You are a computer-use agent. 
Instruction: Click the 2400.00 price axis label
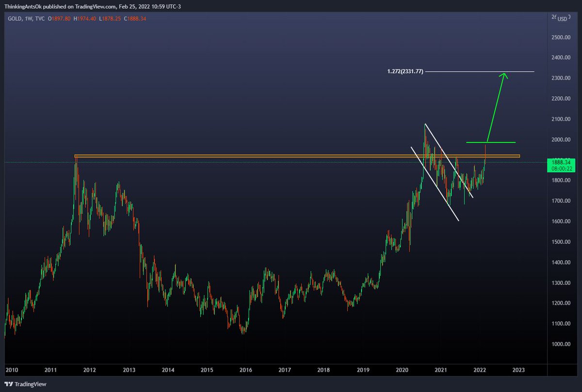(560, 58)
